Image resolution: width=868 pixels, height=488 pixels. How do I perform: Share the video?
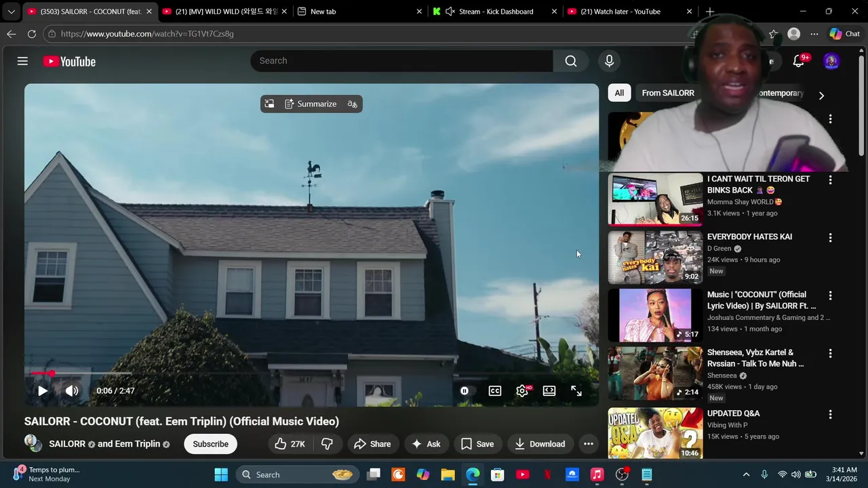point(372,444)
